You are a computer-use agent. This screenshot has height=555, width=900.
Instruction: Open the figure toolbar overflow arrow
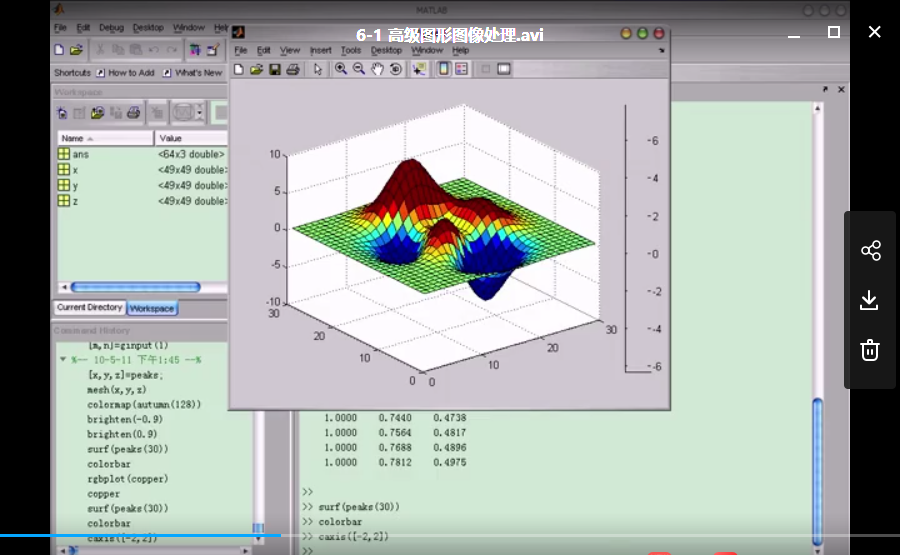click(661, 51)
